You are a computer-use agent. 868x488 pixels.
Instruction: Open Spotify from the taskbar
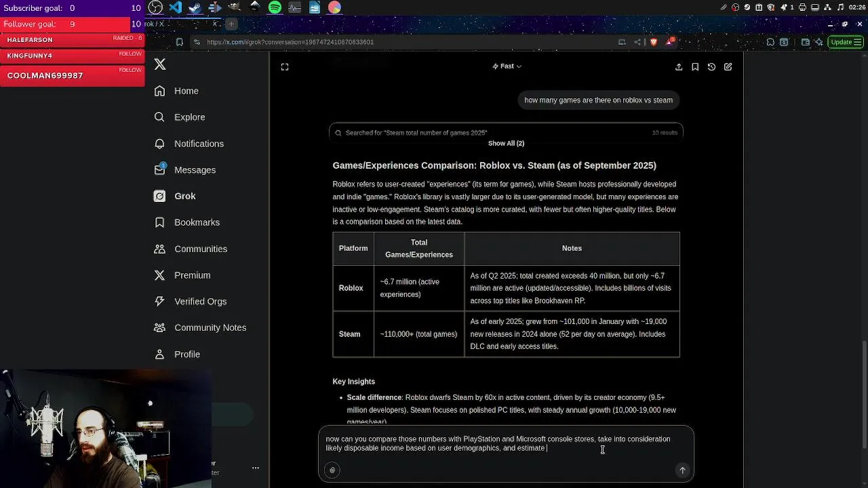(x=275, y=7)
